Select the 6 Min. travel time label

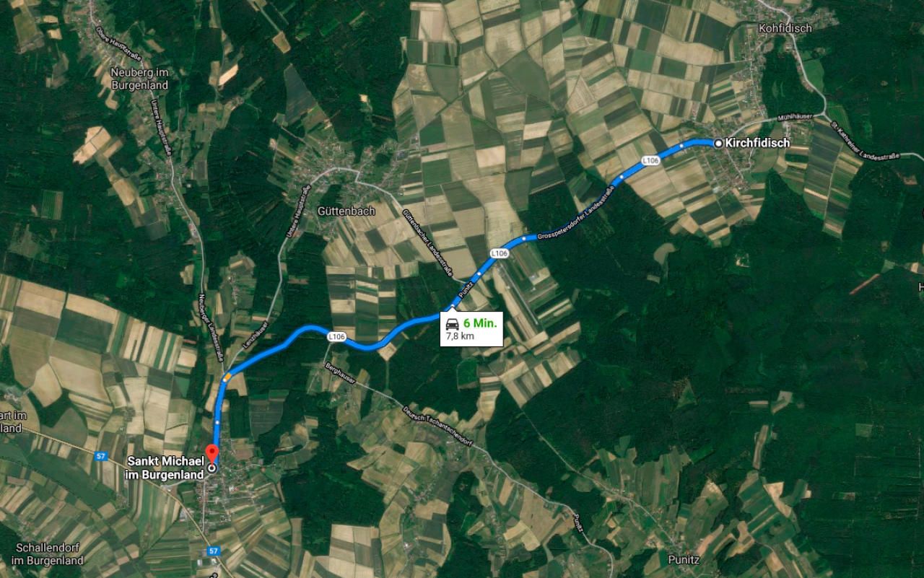[480, 323]
